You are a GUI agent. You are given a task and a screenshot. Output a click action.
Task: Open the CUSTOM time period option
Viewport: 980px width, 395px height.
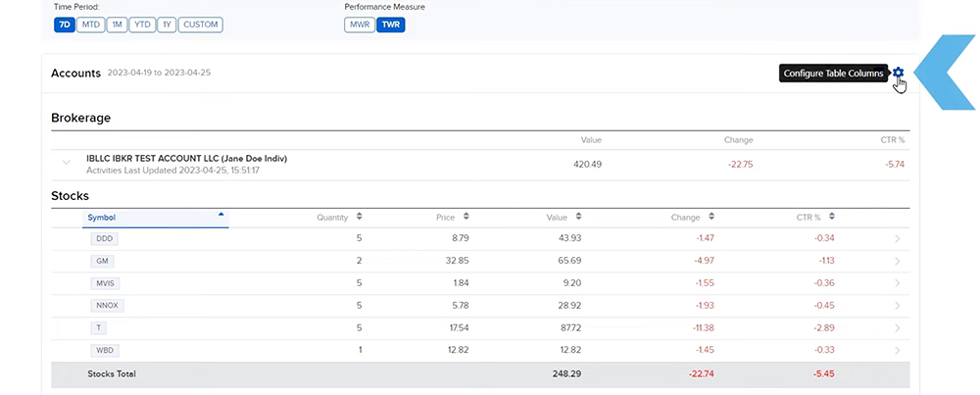(201, 25)
